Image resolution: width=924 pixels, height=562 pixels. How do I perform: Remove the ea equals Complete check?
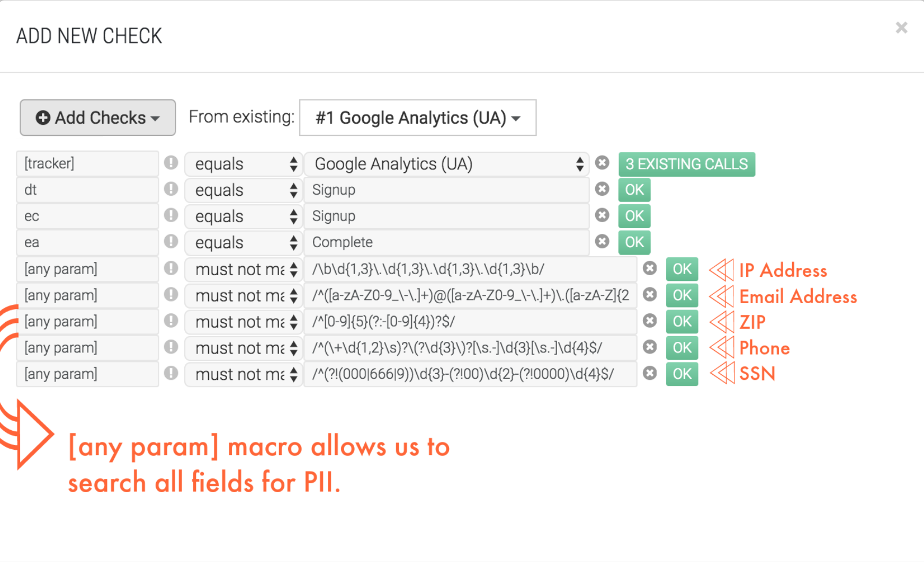click(602, 241)
